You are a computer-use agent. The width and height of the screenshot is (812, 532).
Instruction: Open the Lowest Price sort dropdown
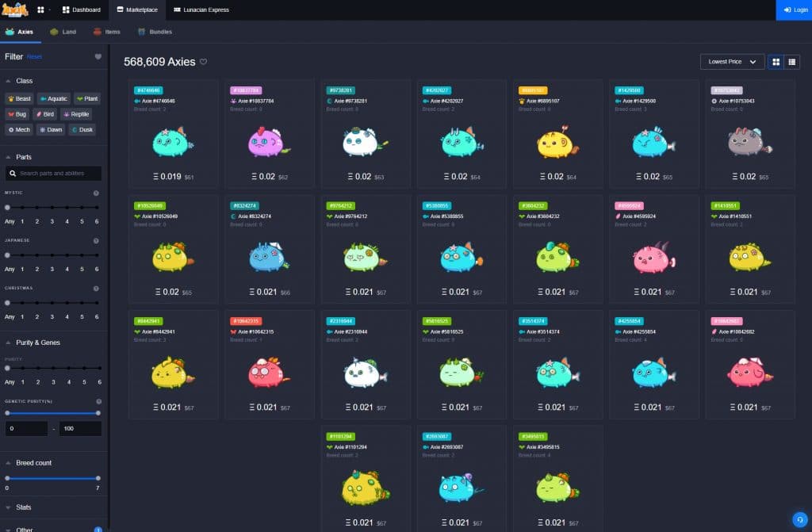(732, 62)
